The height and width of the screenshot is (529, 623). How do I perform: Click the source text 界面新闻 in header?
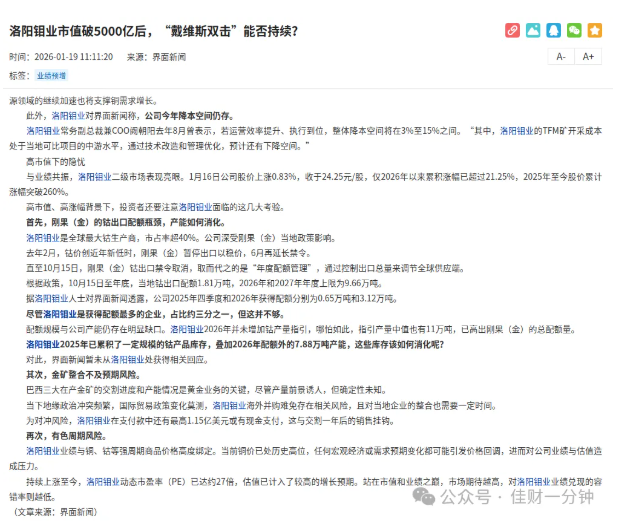[x=169, y=57]
